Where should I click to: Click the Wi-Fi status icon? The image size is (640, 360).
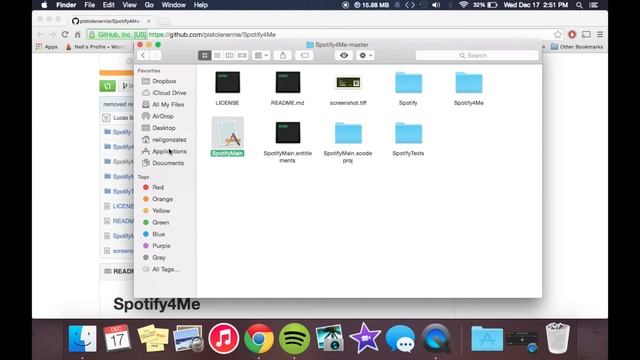463,5
